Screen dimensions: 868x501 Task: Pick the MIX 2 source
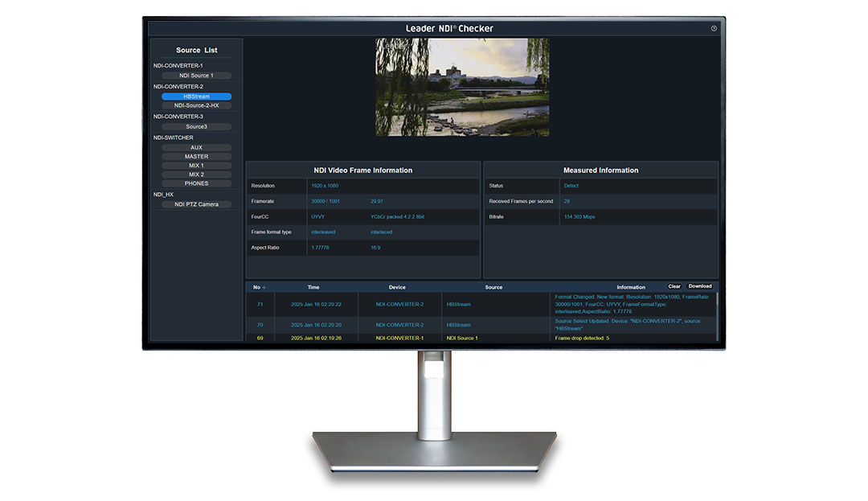196,175
